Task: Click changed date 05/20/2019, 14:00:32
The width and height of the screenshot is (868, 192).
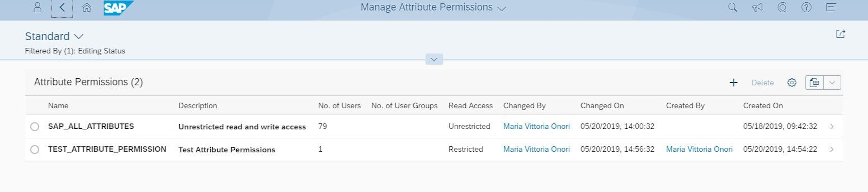Action: point(617,126)
